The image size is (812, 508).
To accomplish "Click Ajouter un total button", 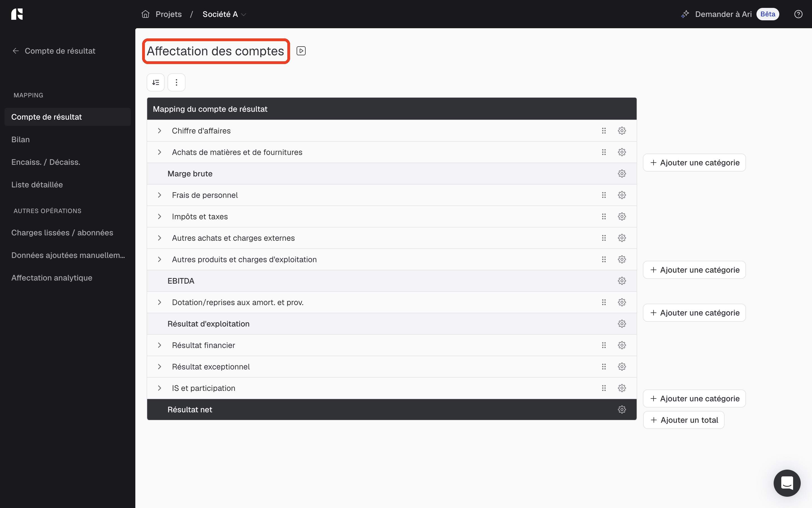I will click(683, 420).
